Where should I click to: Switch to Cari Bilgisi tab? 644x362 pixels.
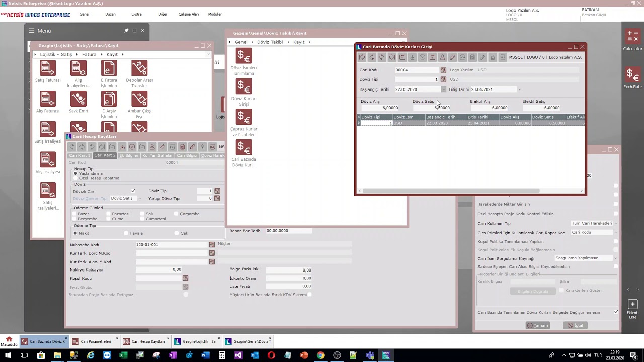pos(187,156)
